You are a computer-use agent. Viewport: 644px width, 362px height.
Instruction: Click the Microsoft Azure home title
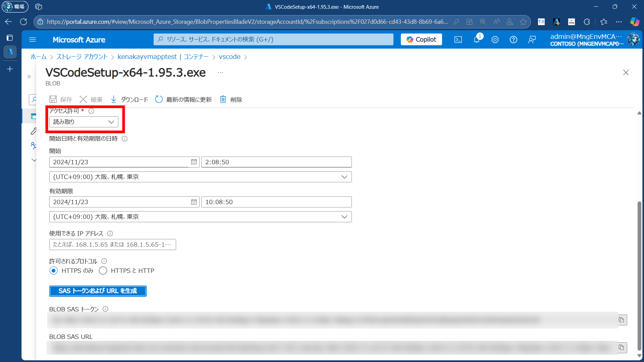(79, 40)
